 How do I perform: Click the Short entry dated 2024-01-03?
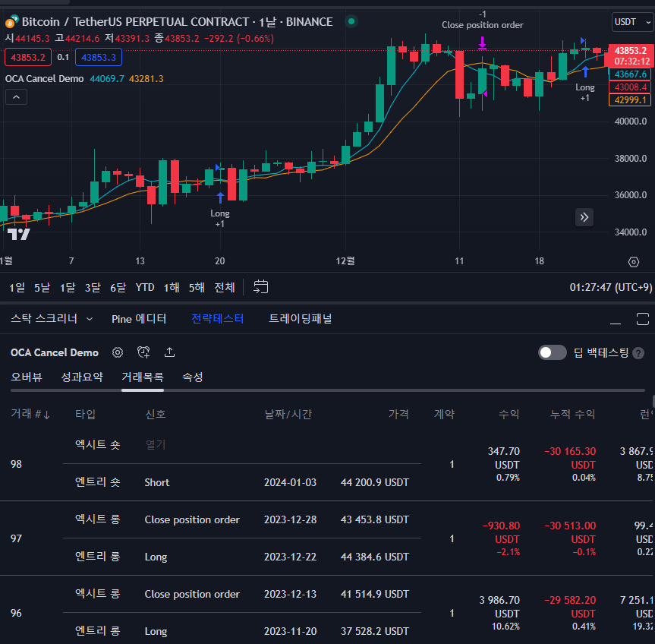[x=157, y=482]
